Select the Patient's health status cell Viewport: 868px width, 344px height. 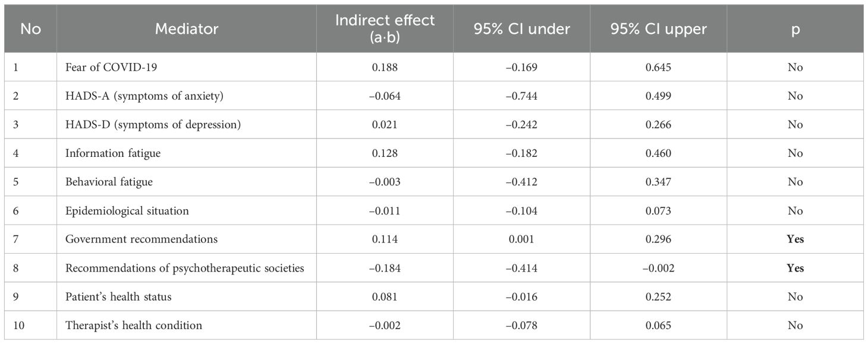coord(118,296)
